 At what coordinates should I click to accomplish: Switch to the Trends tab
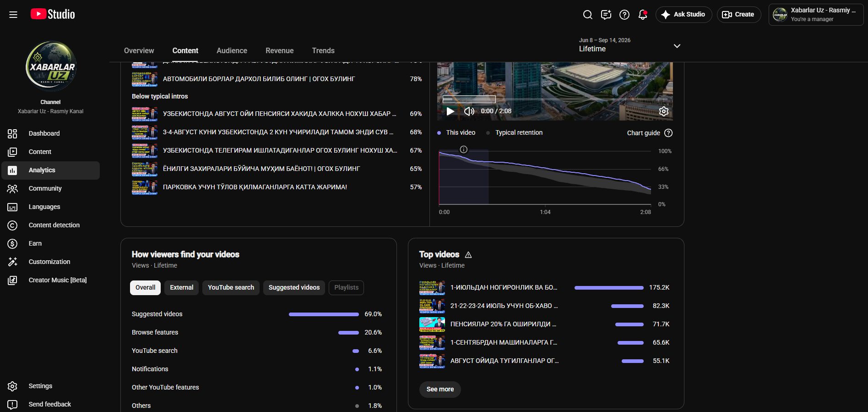click(323, 50)
